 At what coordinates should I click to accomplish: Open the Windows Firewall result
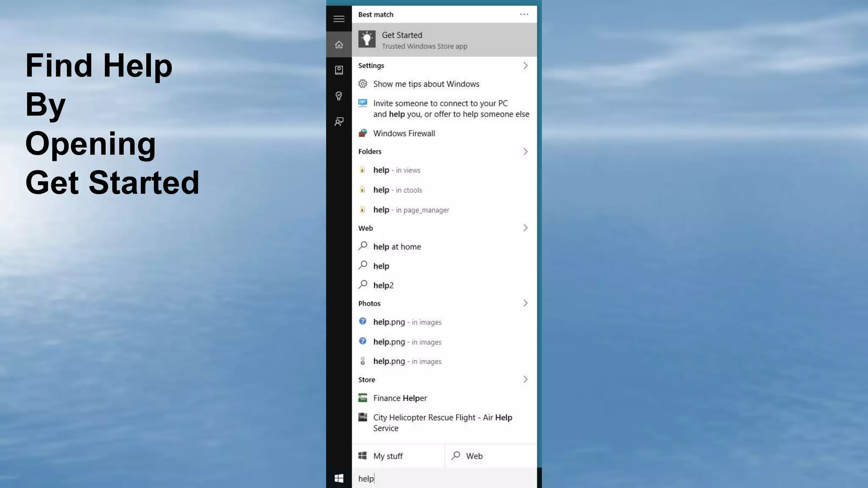point(404,133)
